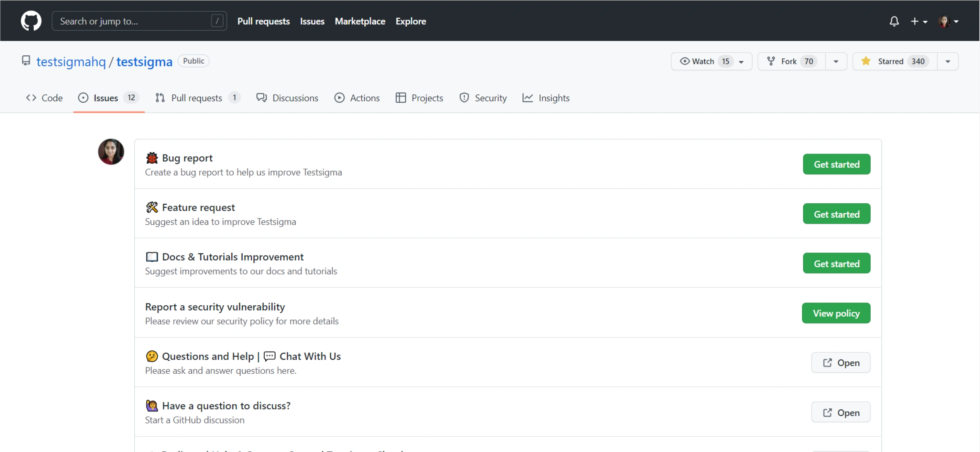This screenshot has height=452, width=980.
Task: Open the profile avatar menu
Action: (948, 21)
